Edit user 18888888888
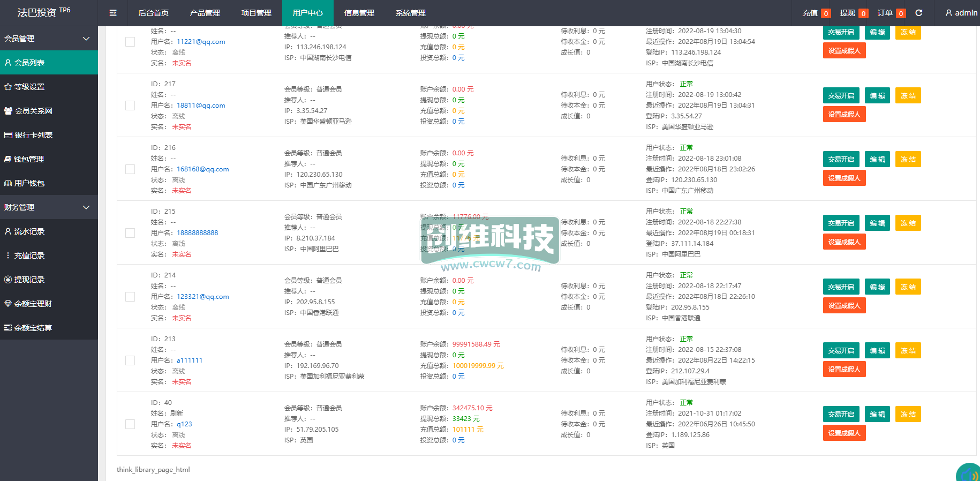 pyautogui.click(x=877, y=223)
